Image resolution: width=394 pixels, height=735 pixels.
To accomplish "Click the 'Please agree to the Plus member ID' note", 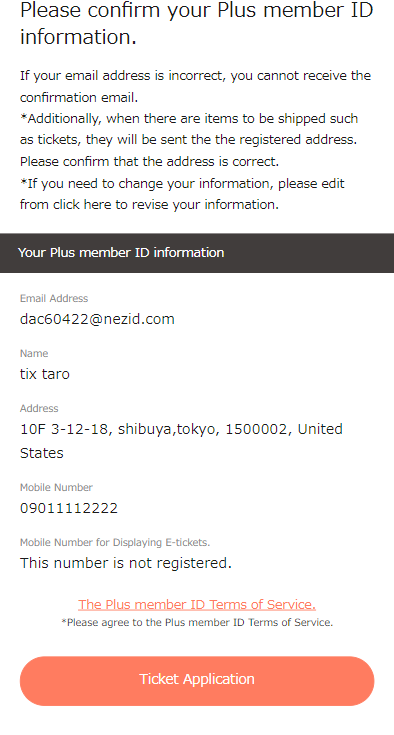I will (x=197, y=623).
